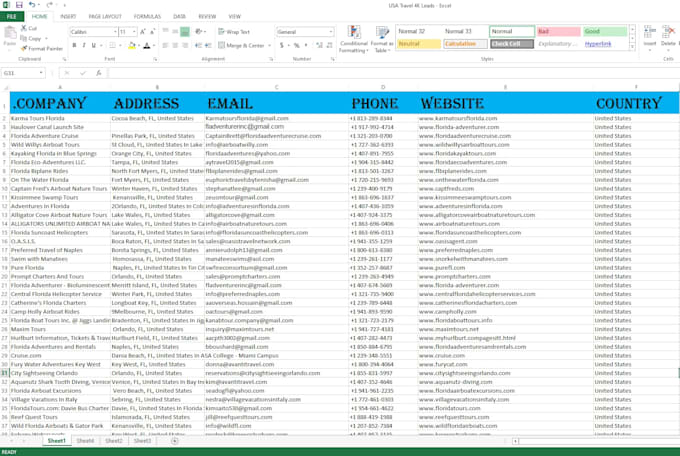Screen dimensions: 680x456
Task: Decrease decimal places
Action: click(330, 45)
